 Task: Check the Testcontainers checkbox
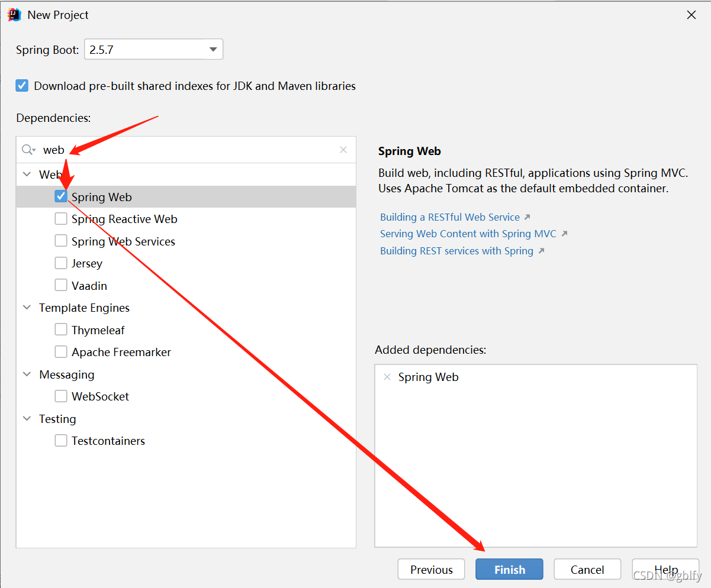pyautogui.click(x=61, y=441)
